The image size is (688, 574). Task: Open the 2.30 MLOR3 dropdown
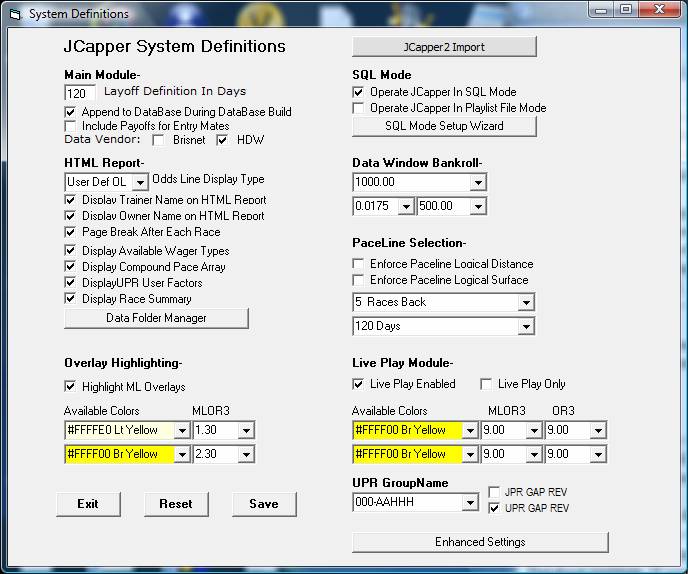(x=246, y=454)
